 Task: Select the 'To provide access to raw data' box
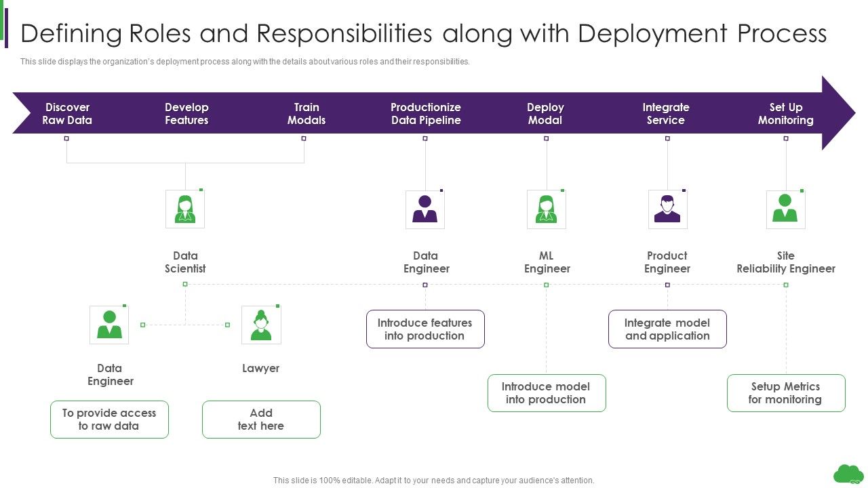(109, 419)
